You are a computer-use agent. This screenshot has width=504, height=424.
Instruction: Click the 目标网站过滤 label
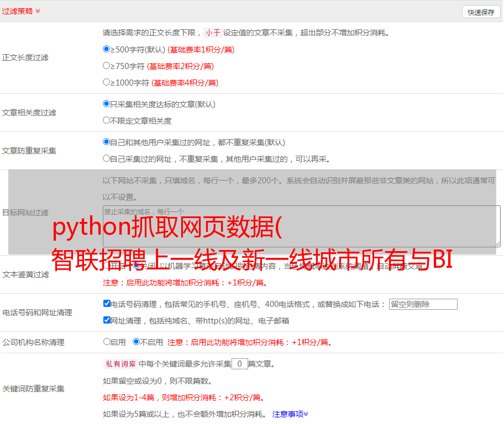point(25,213)
